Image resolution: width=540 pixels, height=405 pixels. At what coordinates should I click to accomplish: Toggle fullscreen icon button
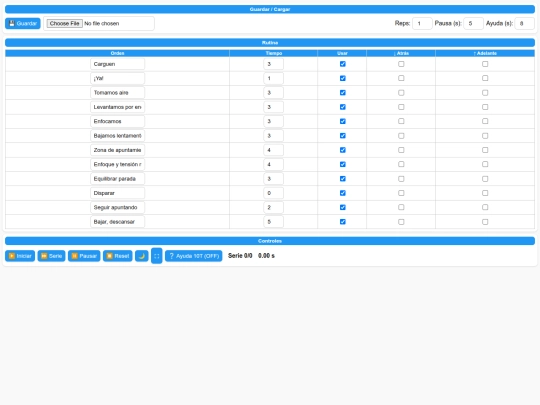[x=157, y=256]
